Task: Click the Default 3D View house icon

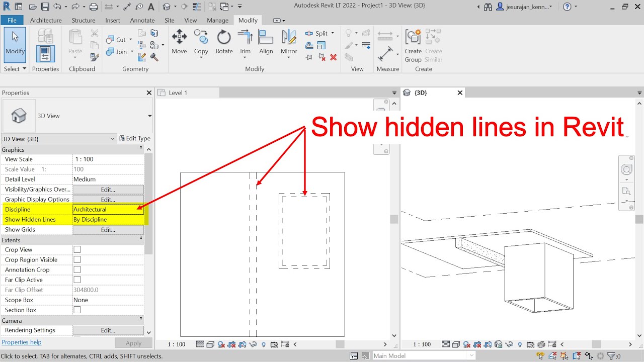Action: tap(167, 7)
